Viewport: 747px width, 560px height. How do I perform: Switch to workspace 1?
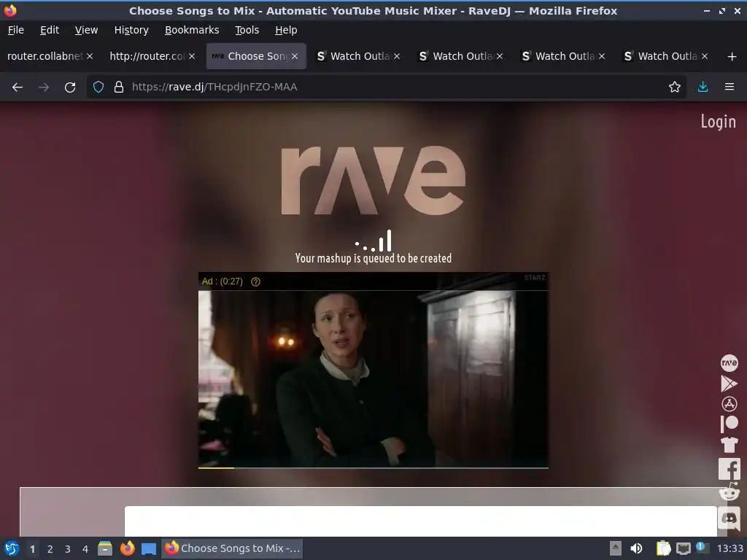[x=32, y=549]
